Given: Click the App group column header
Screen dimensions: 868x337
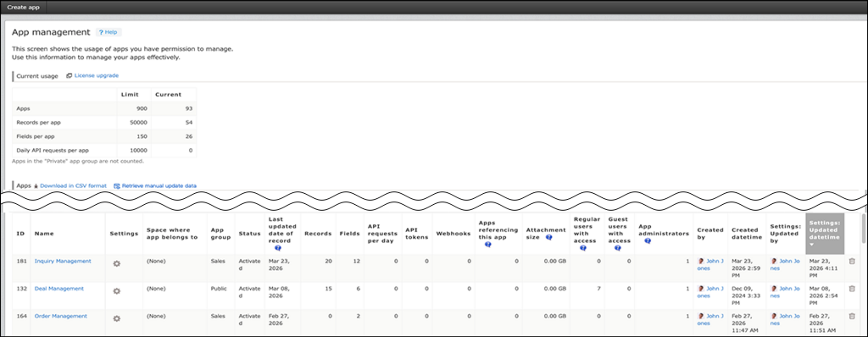Looking at the screenshot, I should 220,234.
